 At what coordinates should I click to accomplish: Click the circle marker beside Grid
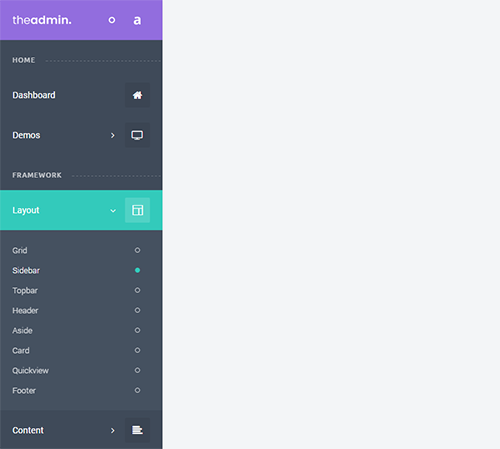point(137,250)
